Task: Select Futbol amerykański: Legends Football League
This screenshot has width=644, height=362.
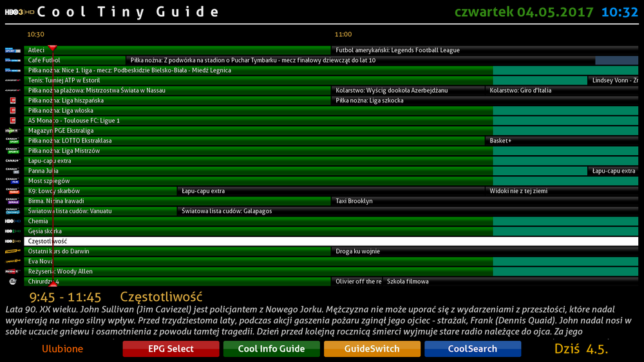Action: [x=485, y=50]
